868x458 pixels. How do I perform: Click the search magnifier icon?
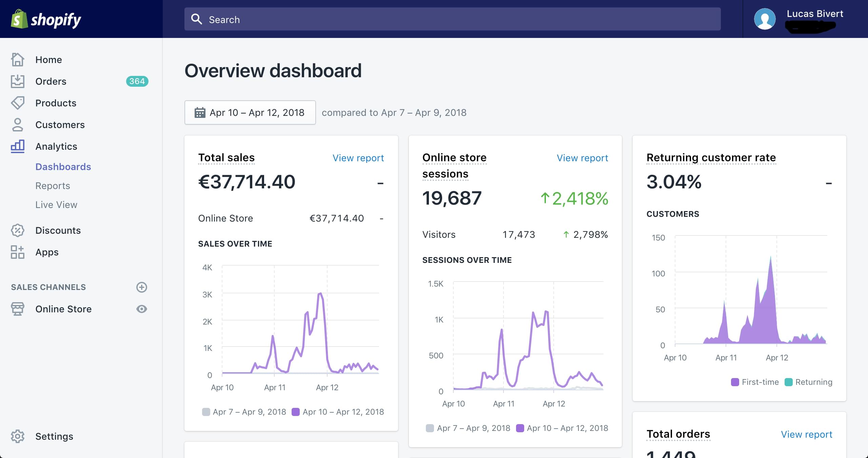point(197,19)
